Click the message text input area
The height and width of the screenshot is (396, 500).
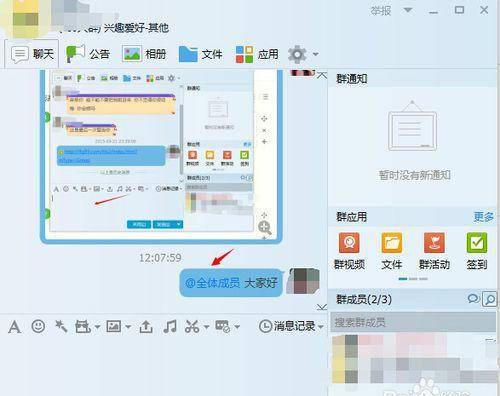pyautogui.click(x=163, y=365)
